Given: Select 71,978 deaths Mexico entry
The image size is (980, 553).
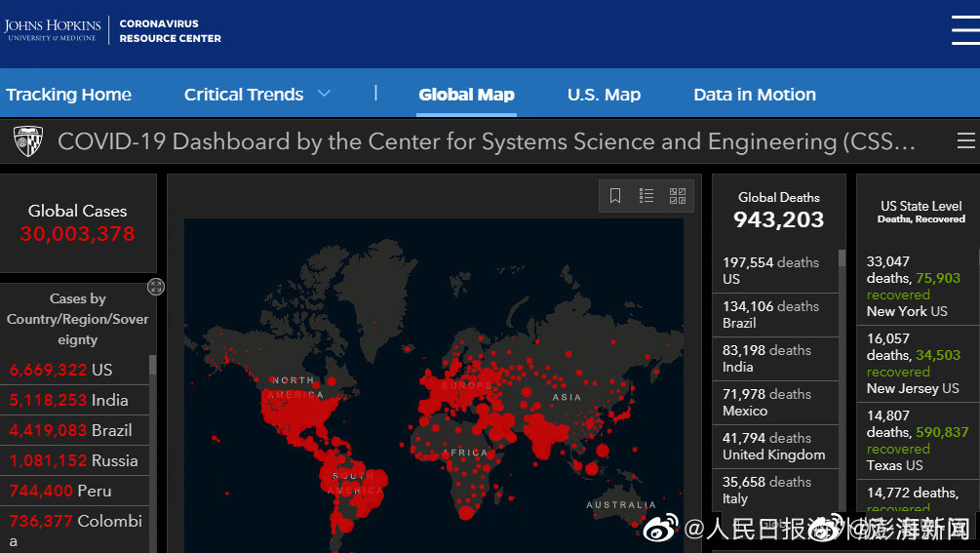Looking at the screenshot, I should pos(775,403).
